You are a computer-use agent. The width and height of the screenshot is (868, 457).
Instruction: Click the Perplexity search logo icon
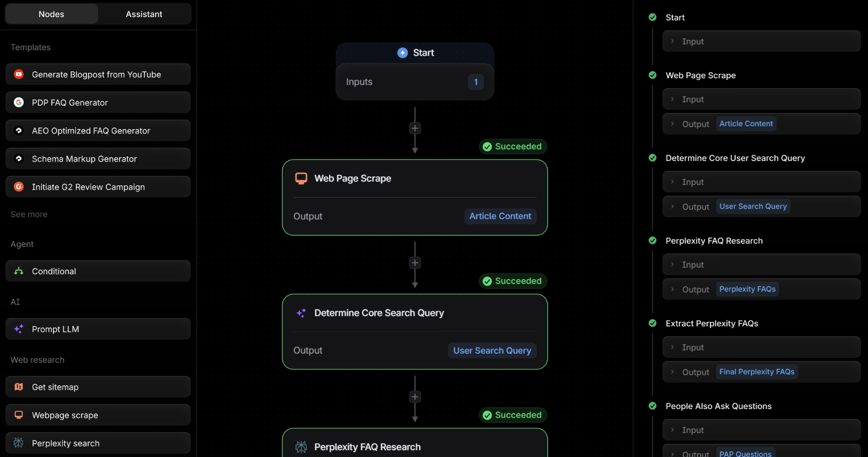pyautogui.click(x=19, y=443)
